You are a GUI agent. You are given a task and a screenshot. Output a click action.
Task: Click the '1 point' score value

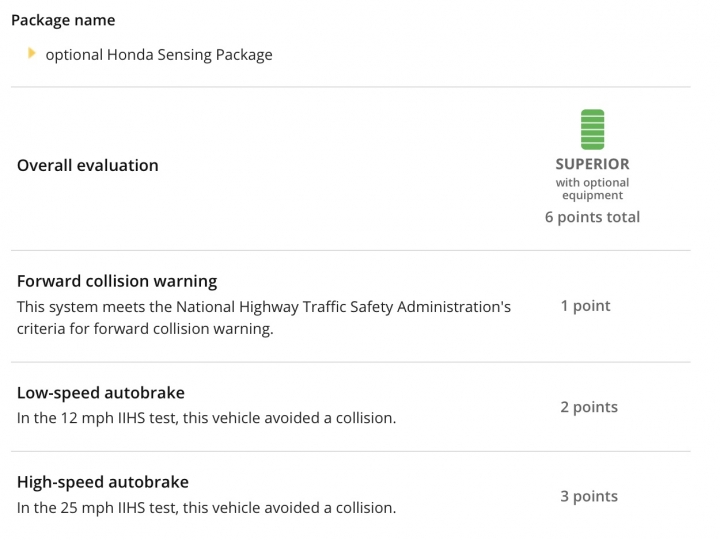pyautogui.click(x=585, y=306)
